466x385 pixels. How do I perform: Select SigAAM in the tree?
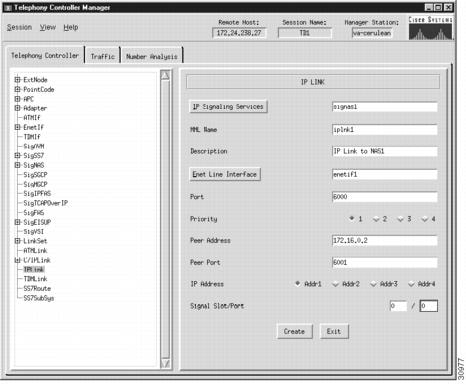point(34,146)
